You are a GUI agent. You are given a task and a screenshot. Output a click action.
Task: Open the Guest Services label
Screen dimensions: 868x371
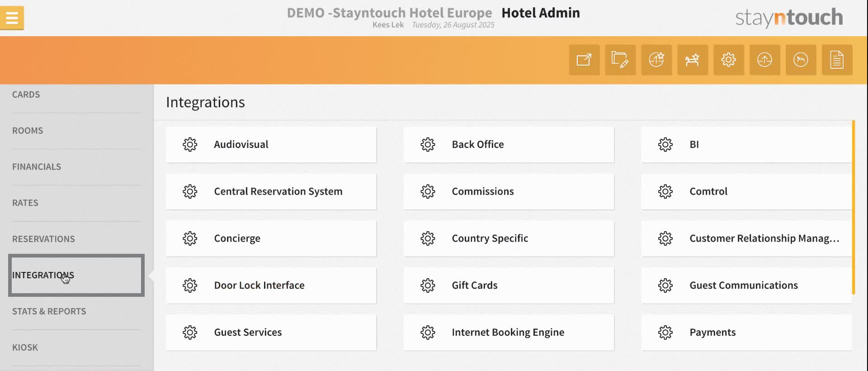pos(248,333)
